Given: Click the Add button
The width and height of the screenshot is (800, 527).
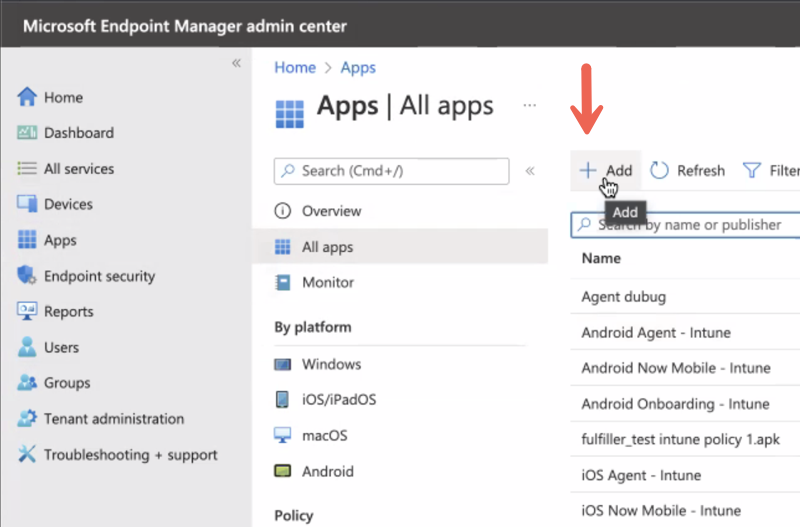Looking at the screenshot, I should point(606,170).
